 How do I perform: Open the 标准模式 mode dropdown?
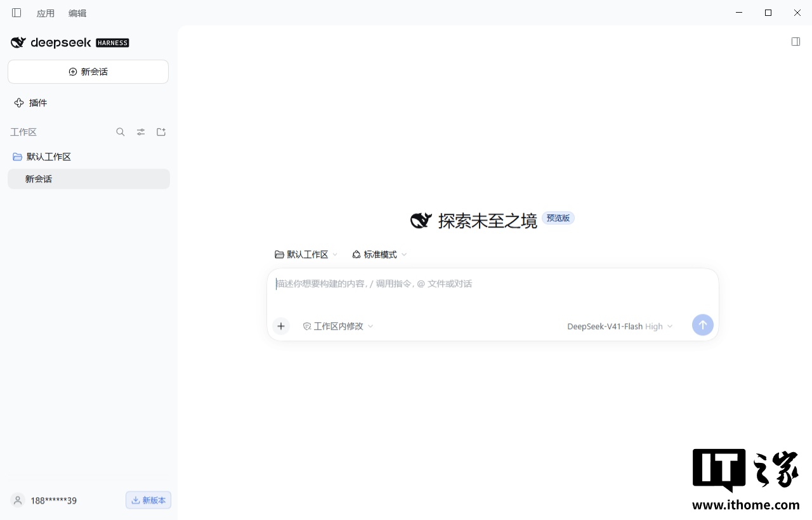[x=379, y=254]
